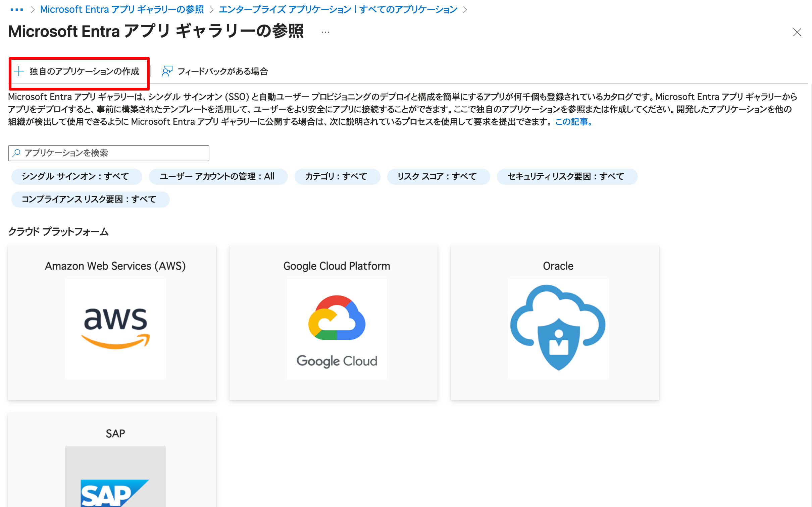Select the SAP logo tile
The height and width of the screenshot is (507, 812).
(115, 490)
